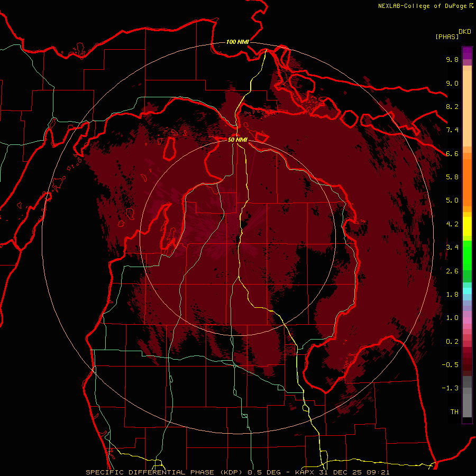The width and height of the screenshot is (476, 476).
Task: Click the 3.4 legend value
Action: (452, 248)
